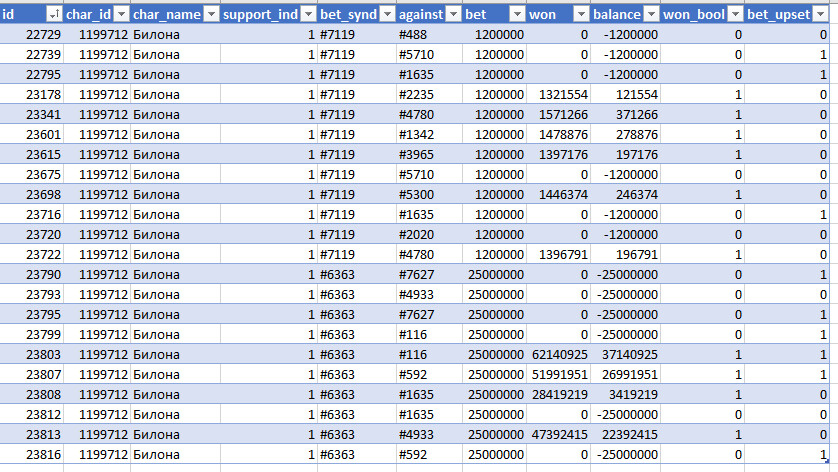The width and height of the screenshot is (838, 472).
Task: Expand the against column filter dropdown
Action: [x=453, y=14]
